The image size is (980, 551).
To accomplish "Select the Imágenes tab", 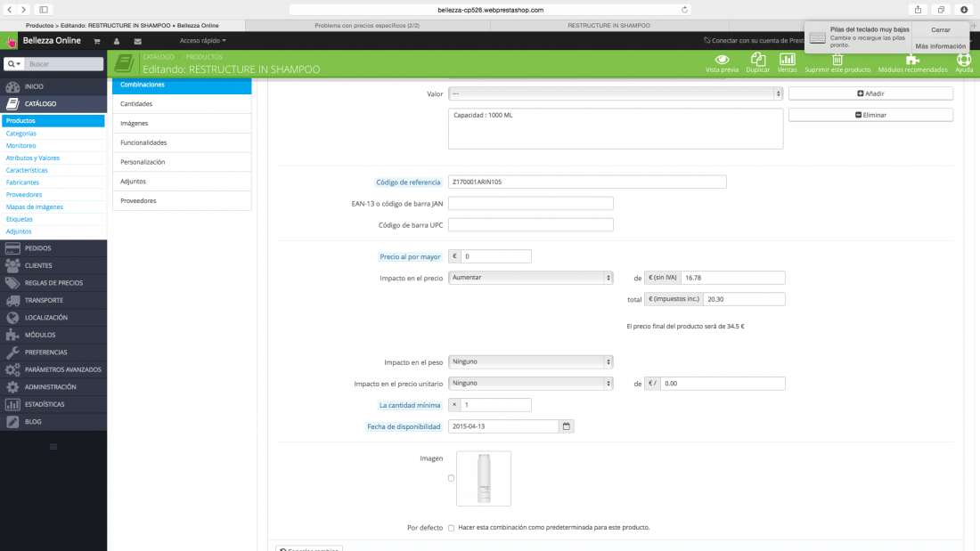I will [182, 123].
